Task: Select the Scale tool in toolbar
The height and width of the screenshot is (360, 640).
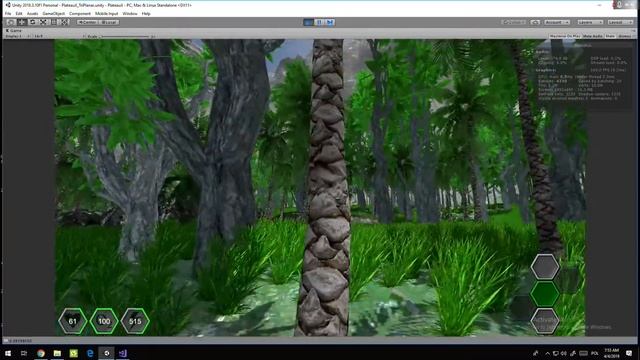Action: click(x=43, y=22)
